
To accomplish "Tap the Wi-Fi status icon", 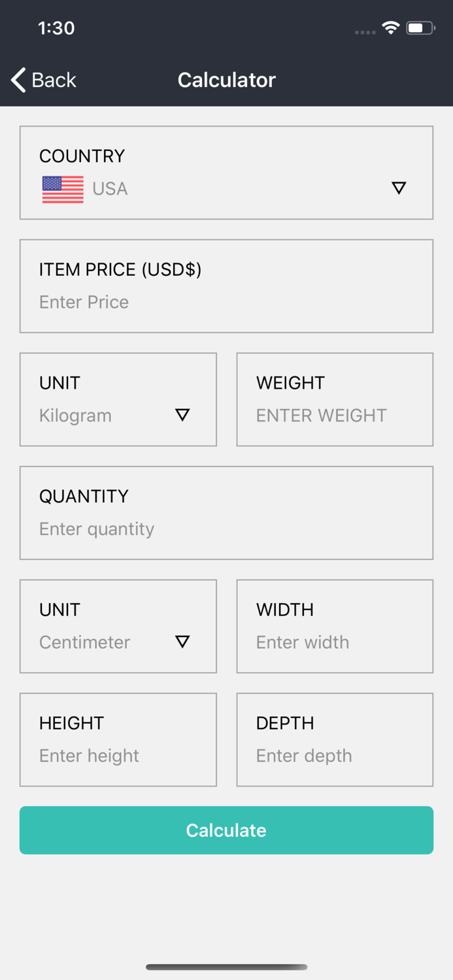I will [x=391, y=28].
